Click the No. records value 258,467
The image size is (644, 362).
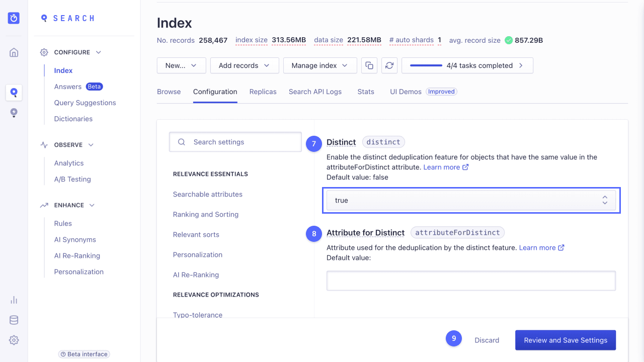coord(213,40)
